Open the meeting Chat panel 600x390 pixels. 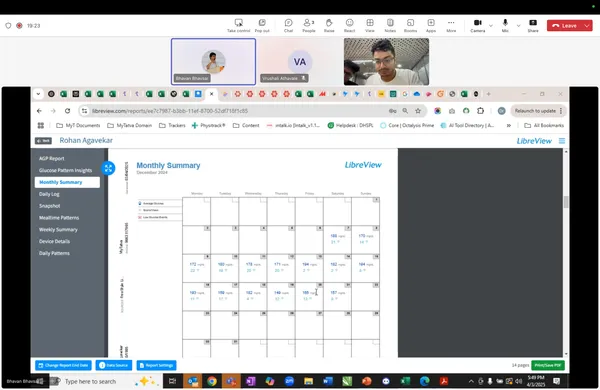coord(289,26)
